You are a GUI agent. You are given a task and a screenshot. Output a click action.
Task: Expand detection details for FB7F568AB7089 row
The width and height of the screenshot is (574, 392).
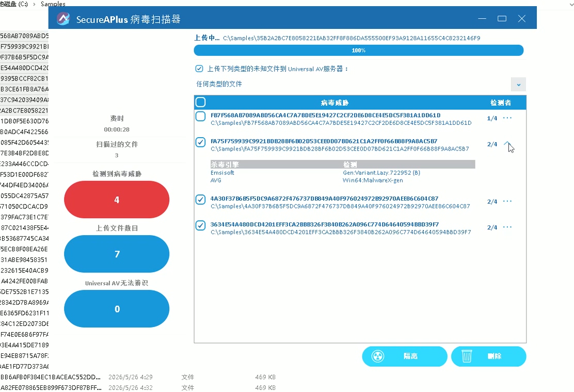(507, 118)
